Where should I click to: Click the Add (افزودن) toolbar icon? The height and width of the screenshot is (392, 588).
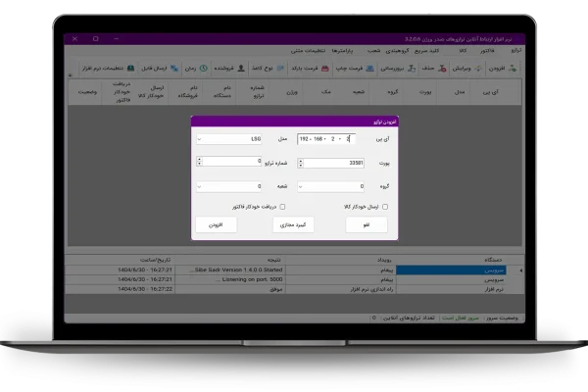point(506,69)
